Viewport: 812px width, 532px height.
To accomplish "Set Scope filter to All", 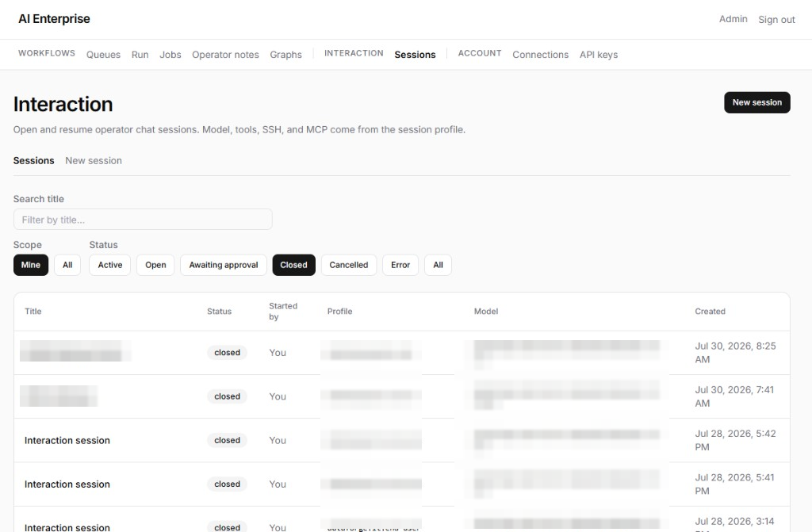I will [x=67, y=265].
